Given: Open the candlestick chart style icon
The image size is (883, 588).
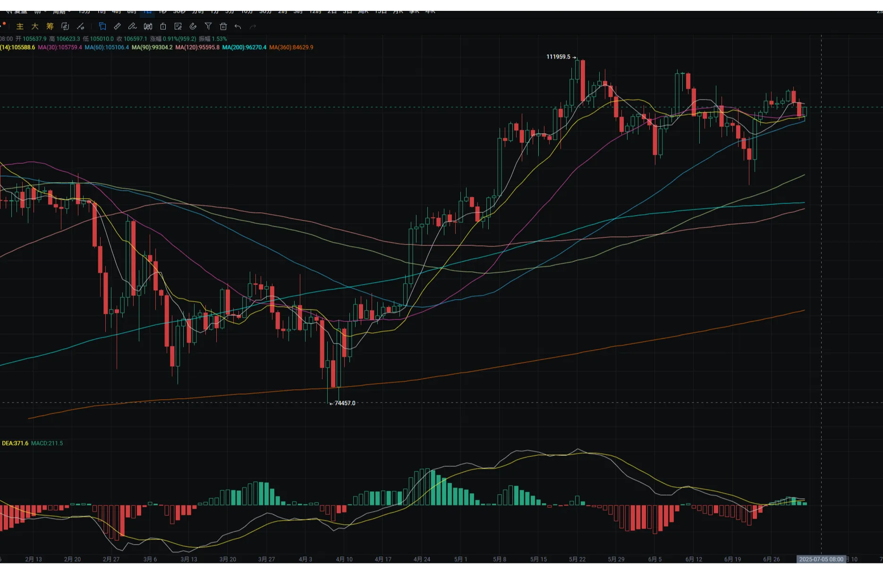Looking at the screenshot, I should pyautogui.click(x=148, y=26).
